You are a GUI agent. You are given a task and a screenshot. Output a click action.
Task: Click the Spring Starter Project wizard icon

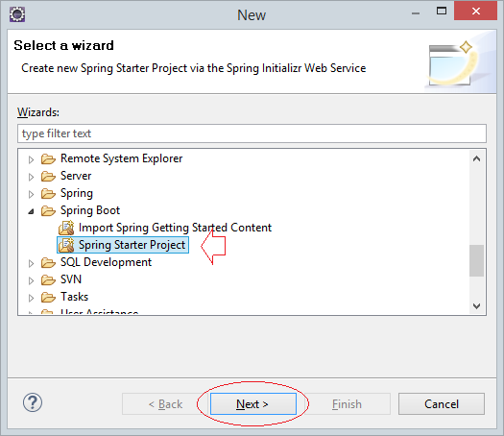[66, 245]
